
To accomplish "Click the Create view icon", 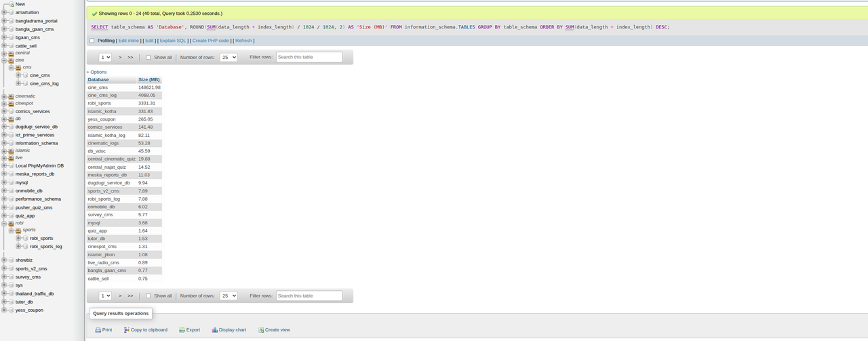I will click(261, 330).
